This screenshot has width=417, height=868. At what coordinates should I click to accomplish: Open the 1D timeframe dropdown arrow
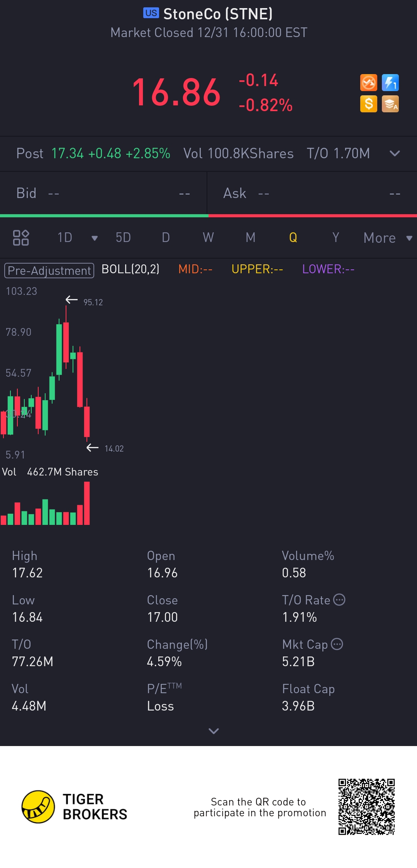click(95, 238)
